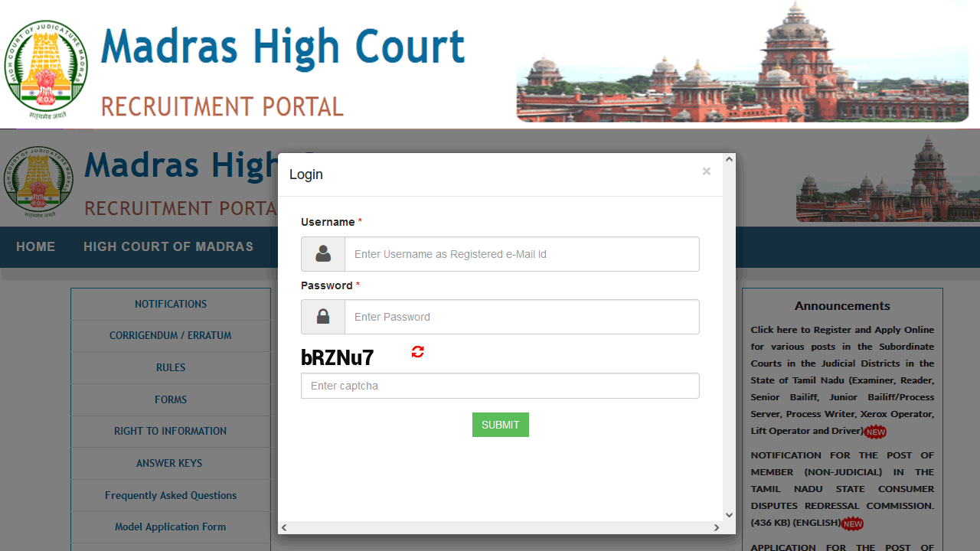Open CORRIGENDUM / ERRATUM sidebar link
The image size is (980, 551).
tap(171, 335)
